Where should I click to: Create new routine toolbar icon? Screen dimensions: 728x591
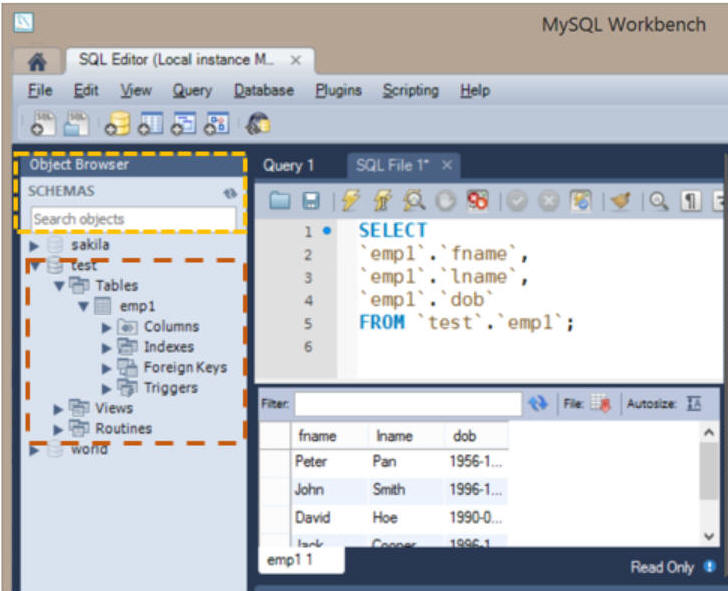[x=216, y=123]
